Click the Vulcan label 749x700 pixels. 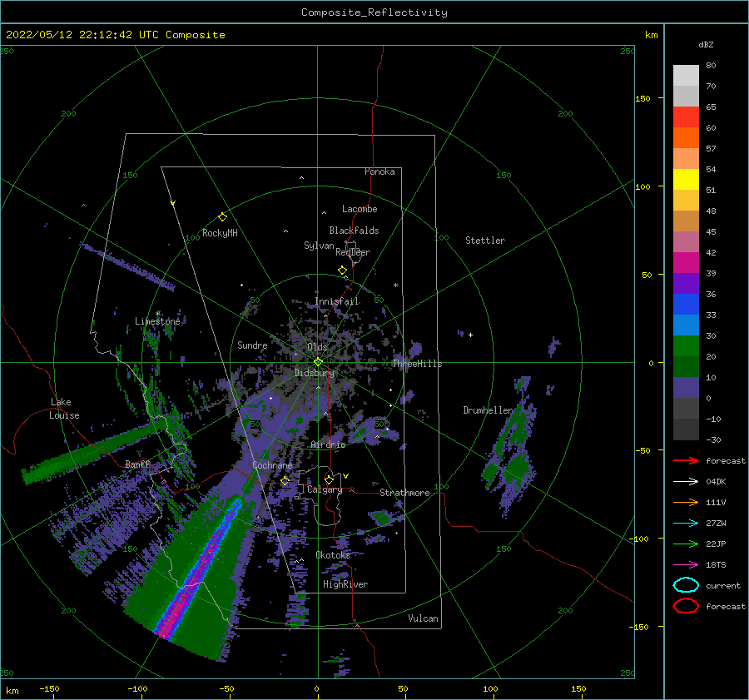point(423,618)
